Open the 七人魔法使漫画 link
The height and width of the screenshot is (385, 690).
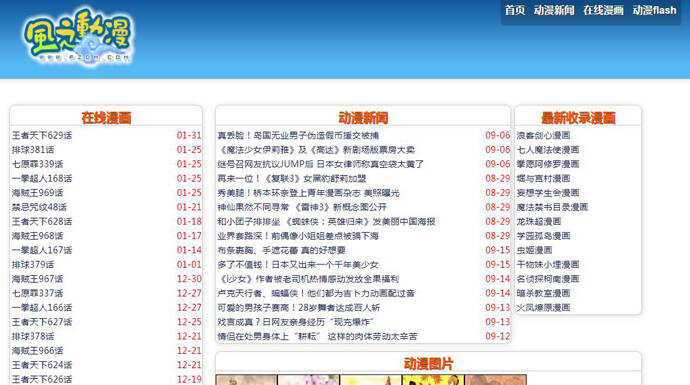tap(548, 150)
